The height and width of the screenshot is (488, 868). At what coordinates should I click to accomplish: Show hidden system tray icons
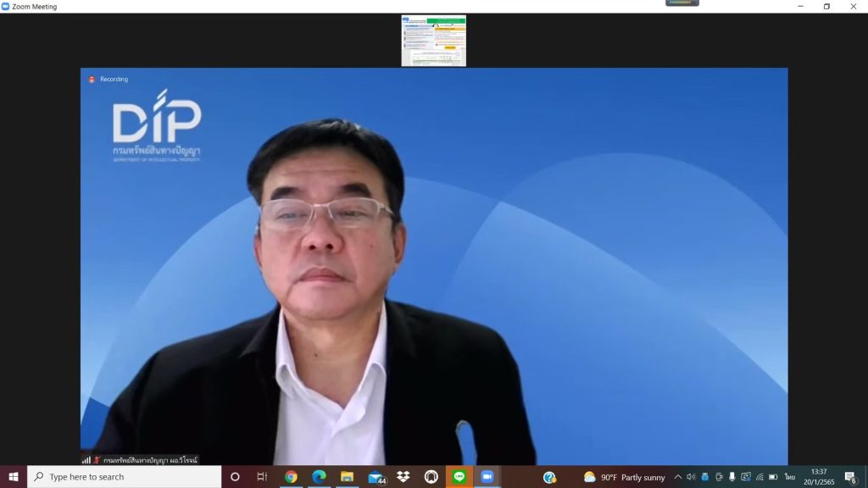point(677,477)
